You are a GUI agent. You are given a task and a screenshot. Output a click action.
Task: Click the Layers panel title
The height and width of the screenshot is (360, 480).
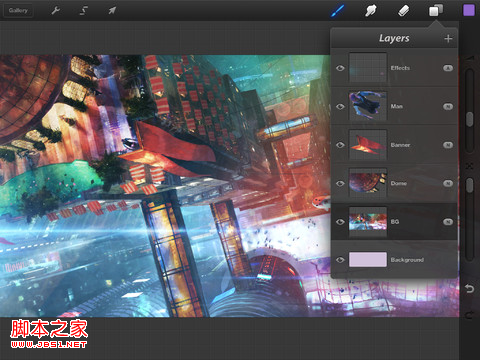click(x=394, y=39)
